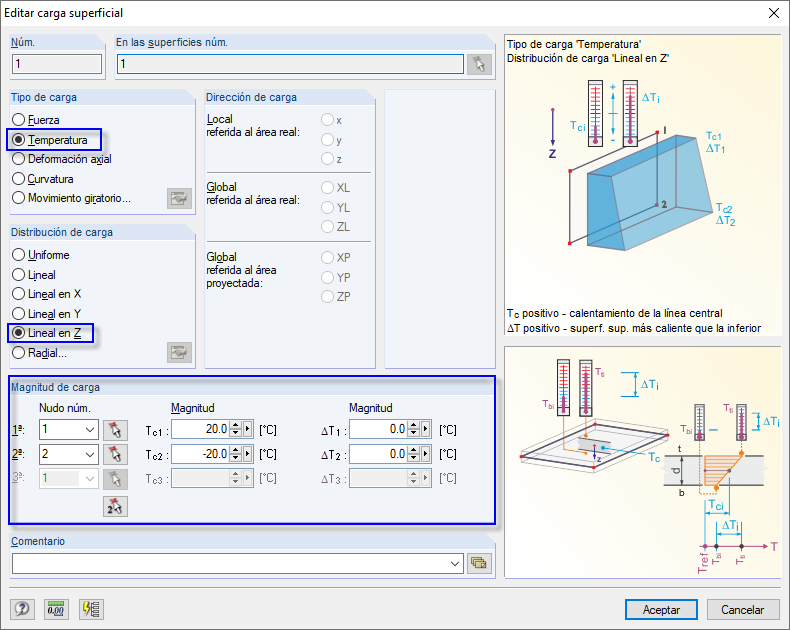The width and height of the screenshot is (790, 630).
Task: Adjust the Tc2 spinner arrows
Action: [235, 454]
